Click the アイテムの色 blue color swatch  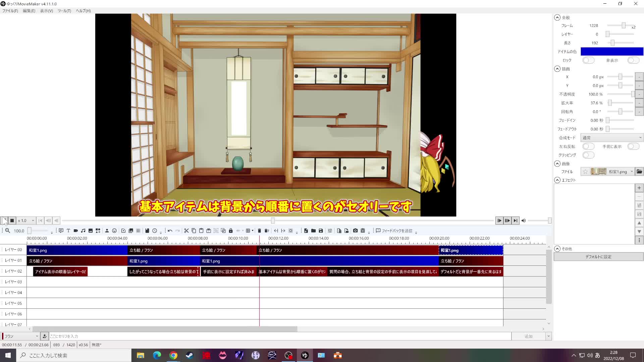coord(612,51)
